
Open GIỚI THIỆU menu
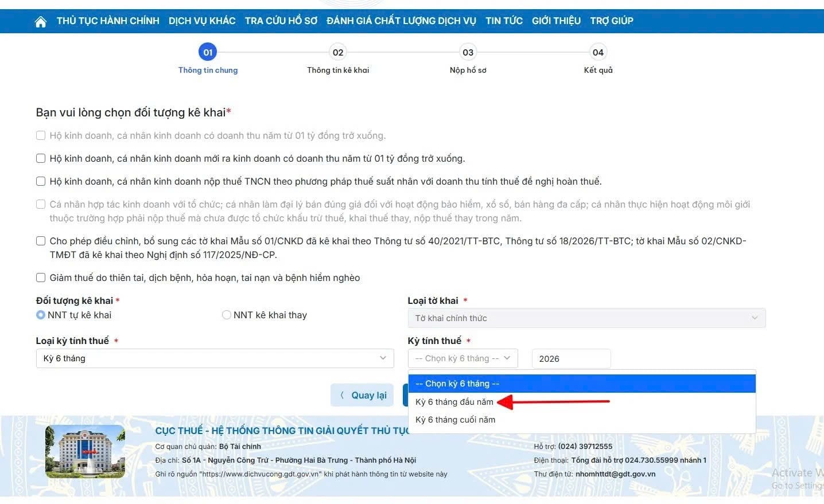coord(556,21)
